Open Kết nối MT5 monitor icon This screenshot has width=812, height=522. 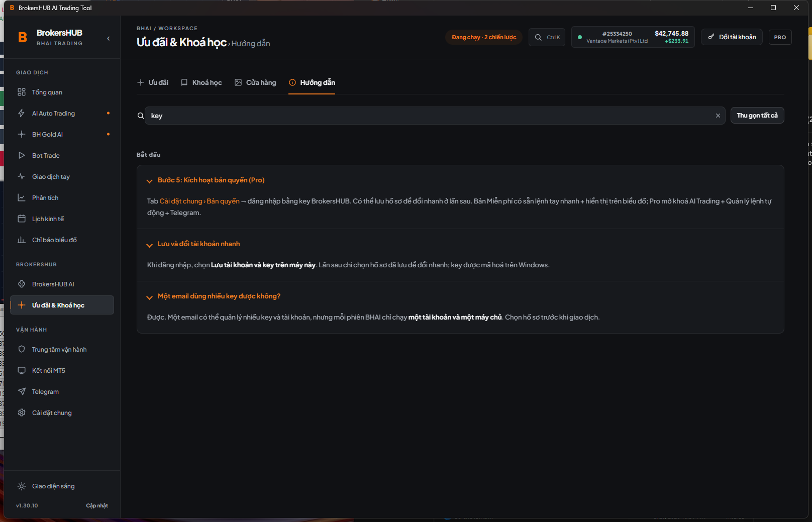22,370
